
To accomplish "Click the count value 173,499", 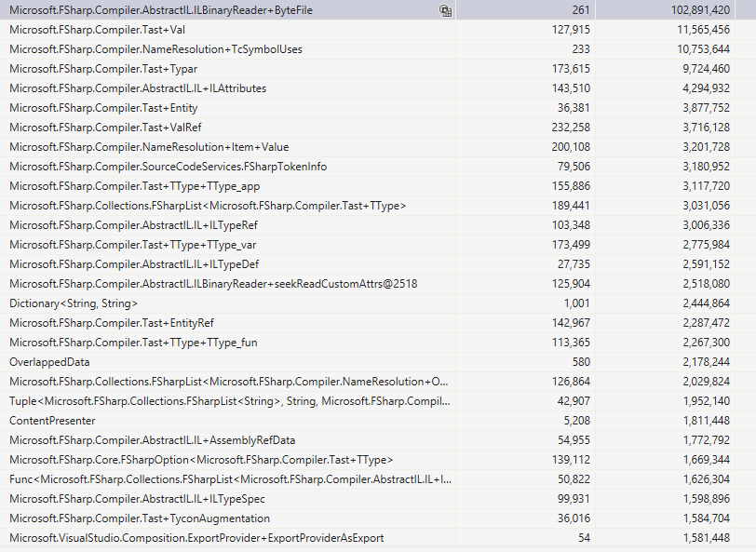I will coord(571,245).
